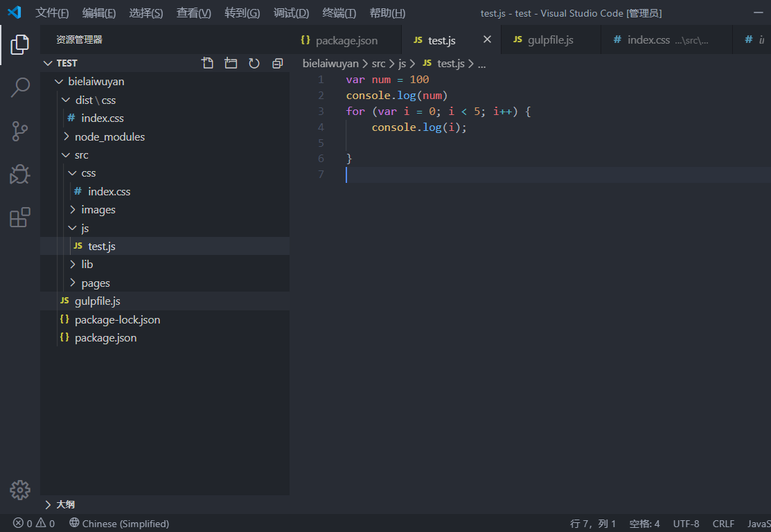Click line number 3 in the gutter
This screenshot has width=771, height=532.
pyautogui.click(x=321, y=111)
